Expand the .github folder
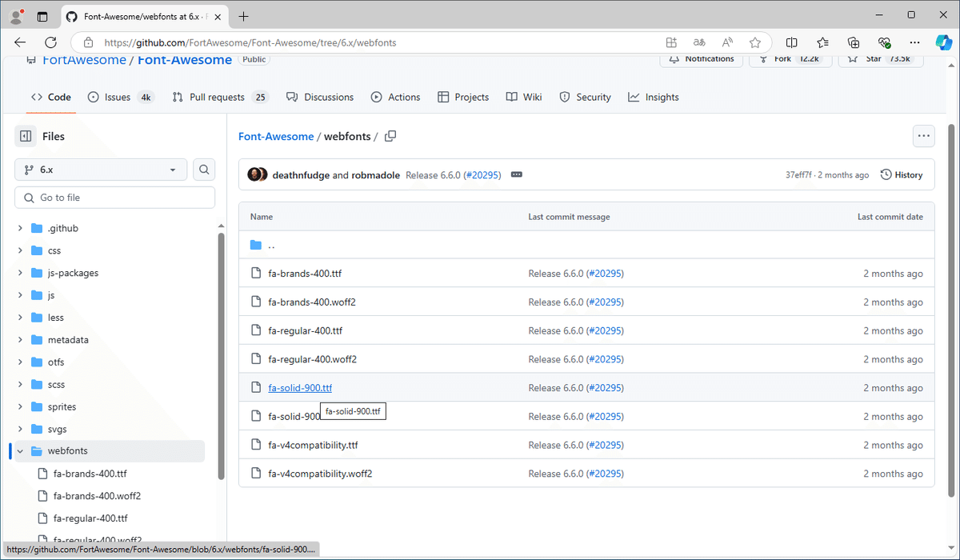Screen dimensions: 960x560 pos(20,228)
